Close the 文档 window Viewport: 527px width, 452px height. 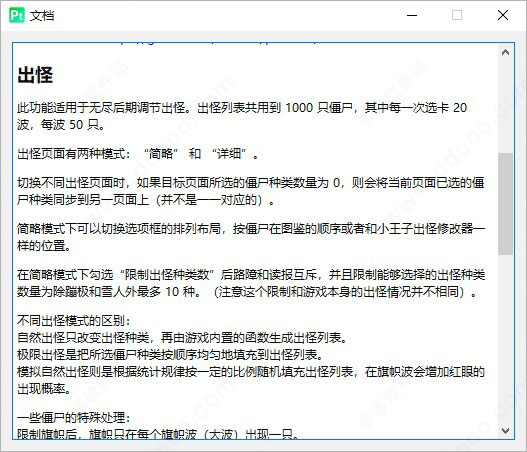tap(503, 15)
